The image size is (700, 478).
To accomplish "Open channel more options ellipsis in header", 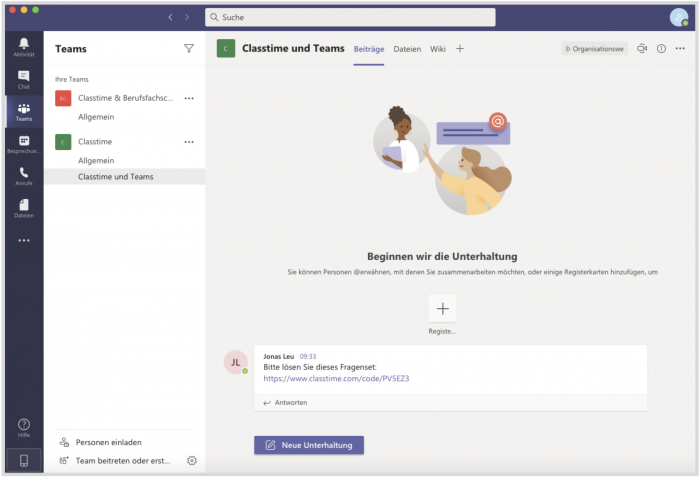I will (x=680, y=49).
